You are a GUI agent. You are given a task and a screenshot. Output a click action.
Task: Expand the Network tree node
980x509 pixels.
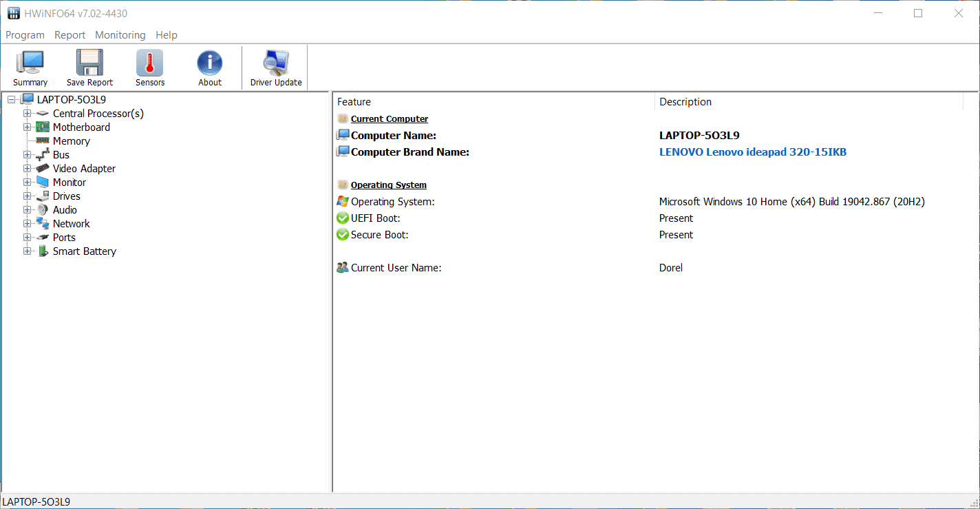click(x=27, y=224)
